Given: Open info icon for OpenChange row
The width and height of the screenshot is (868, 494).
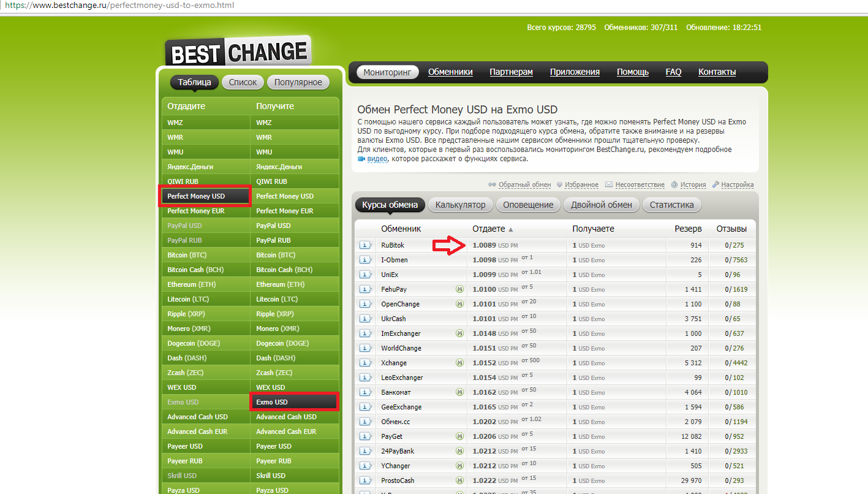Looking at the screenshot, I should click(366, 304).
